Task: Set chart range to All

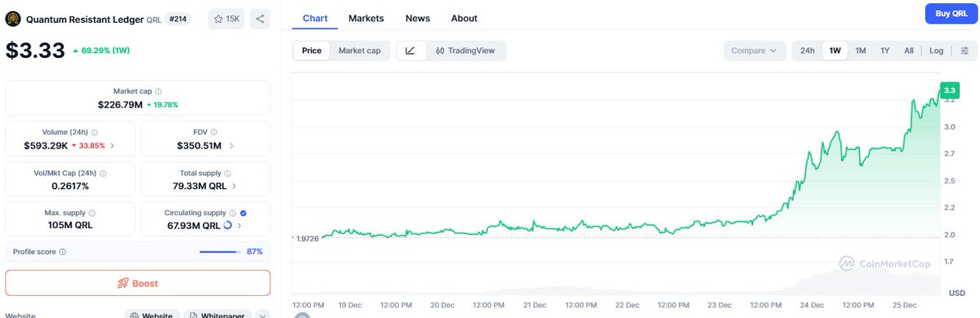Action: coord(909,51)
